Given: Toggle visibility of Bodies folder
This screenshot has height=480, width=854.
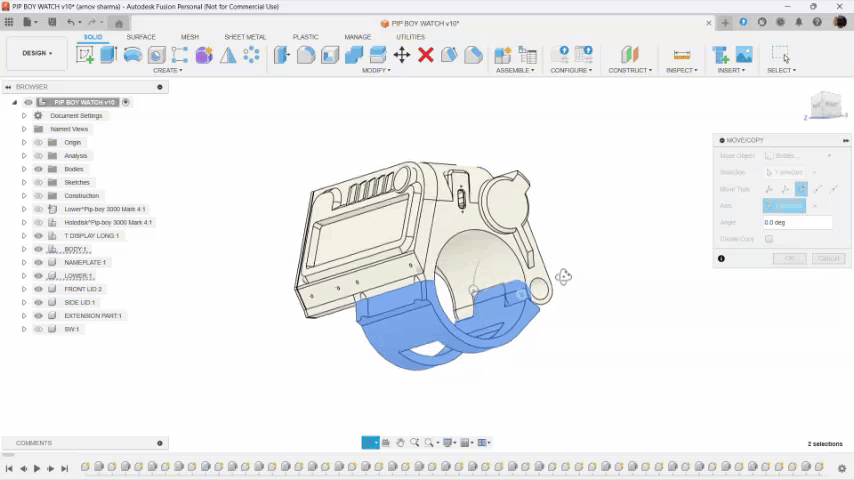Looking at the screenshot, I should tap(38, 169).
